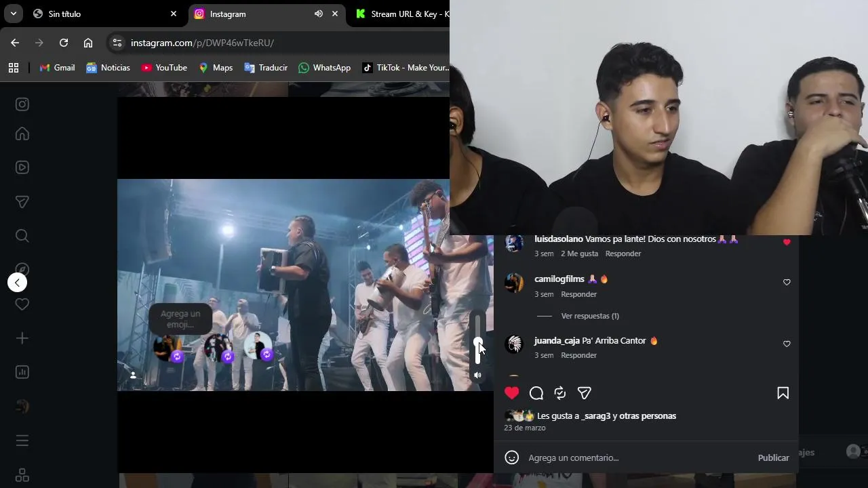Open Reels in the sidebar
This screenshot has width=868, height=488.
point(22,167)
